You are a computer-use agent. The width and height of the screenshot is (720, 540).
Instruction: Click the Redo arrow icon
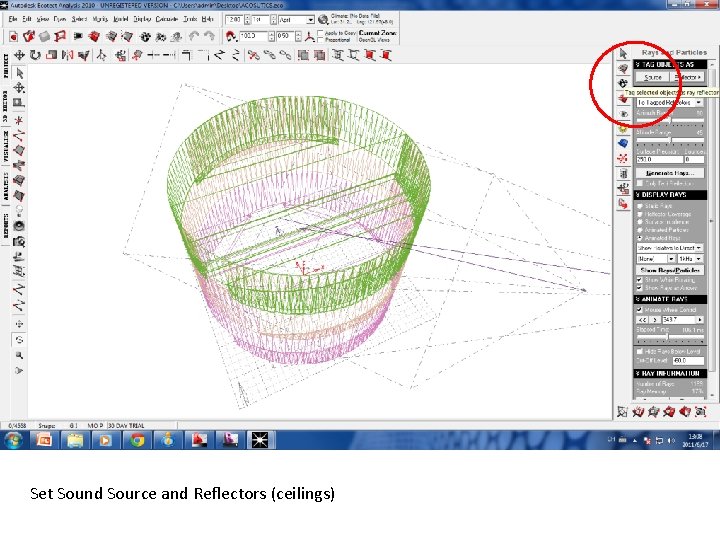point(209,36)
